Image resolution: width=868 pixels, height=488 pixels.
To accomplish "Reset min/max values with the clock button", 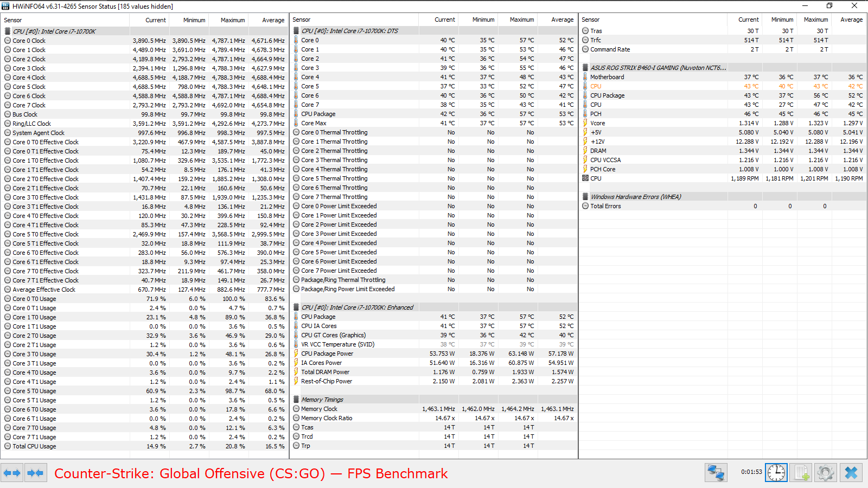I will pos(776,473).
